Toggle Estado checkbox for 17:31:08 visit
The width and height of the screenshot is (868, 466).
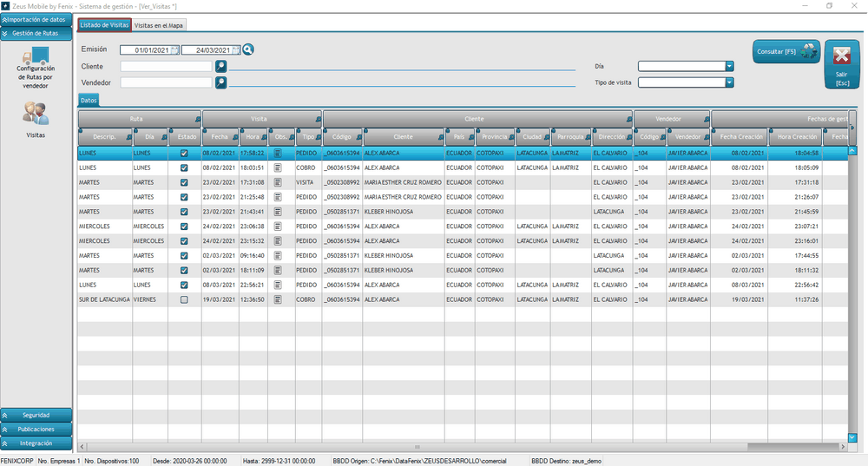click(184, 182)
